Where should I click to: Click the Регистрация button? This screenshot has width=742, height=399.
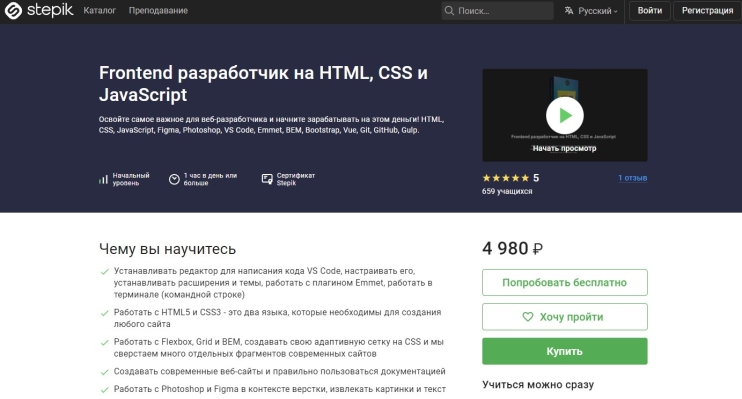707,10
